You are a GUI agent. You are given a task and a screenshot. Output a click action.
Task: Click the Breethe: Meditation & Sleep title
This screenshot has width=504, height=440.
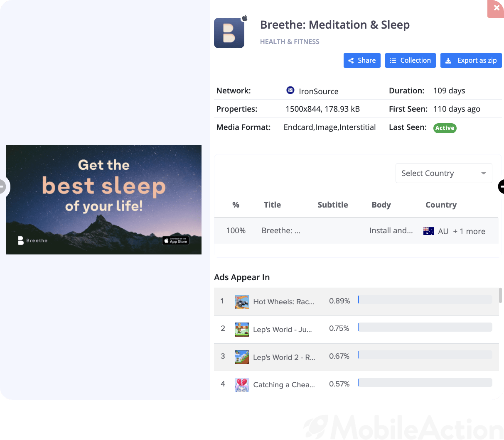coord(335,25)
